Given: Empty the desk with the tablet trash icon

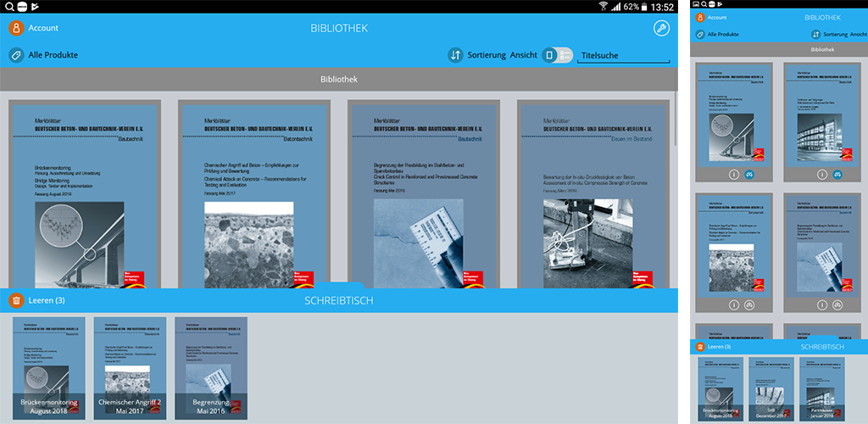Looking at the screenshot, I should click(17, 300).
